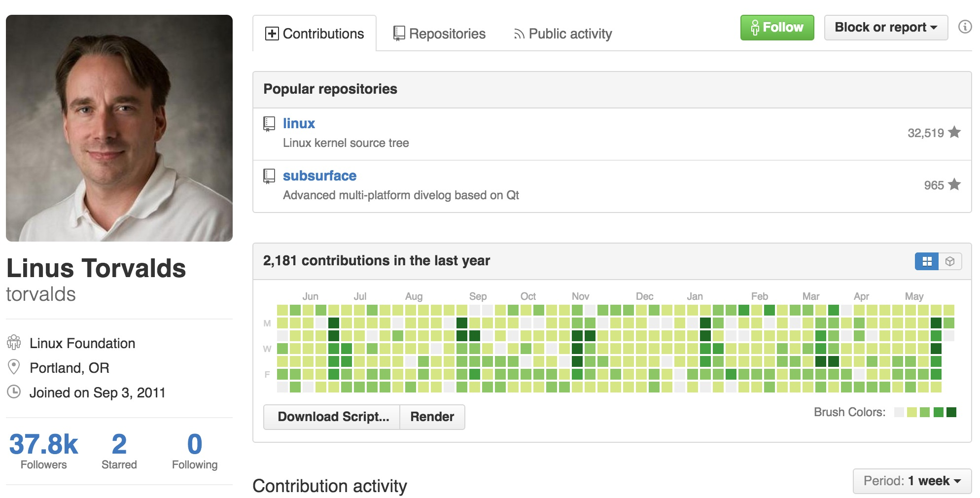
Task: Click the star icon next to 32,519
Action: [954, 132]
